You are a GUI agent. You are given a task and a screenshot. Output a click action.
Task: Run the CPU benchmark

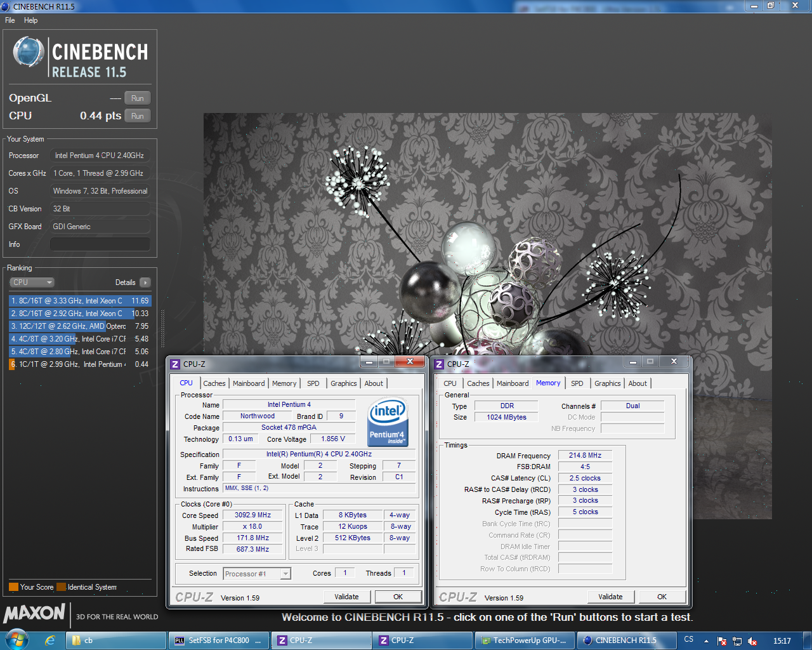(x=138, y=116)
